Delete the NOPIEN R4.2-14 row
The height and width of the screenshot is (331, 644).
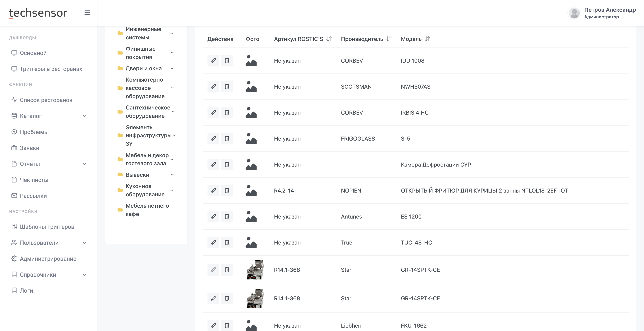click(227, 190)
